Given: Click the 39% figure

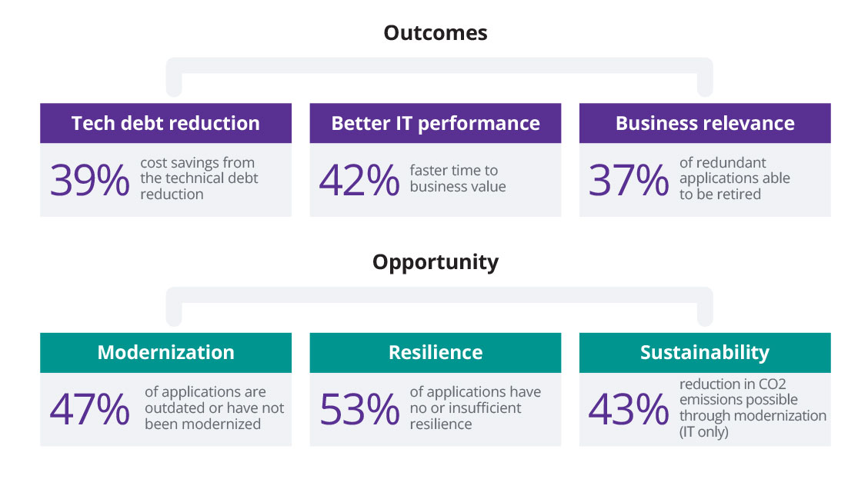Looking at the screenshot, I should click(x=90, y=180).
